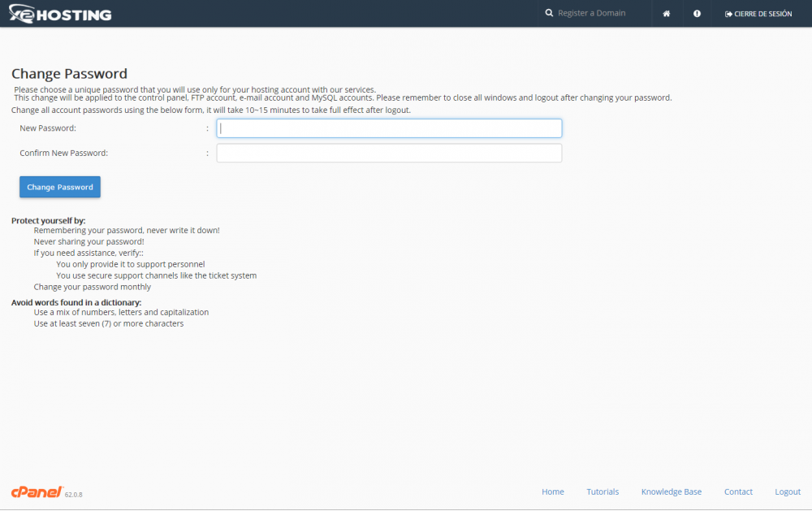Open the Knowledge Base footer link
The width and height of the screenshot is (812, 511).
(672, 492)
